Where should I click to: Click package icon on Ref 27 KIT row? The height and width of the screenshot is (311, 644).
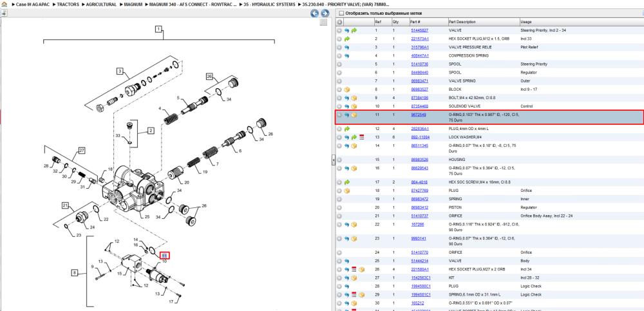(x=354, y=278)
